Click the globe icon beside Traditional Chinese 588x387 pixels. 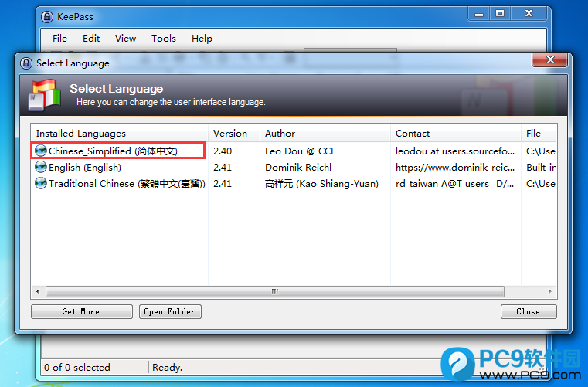(x=40, y=183)
